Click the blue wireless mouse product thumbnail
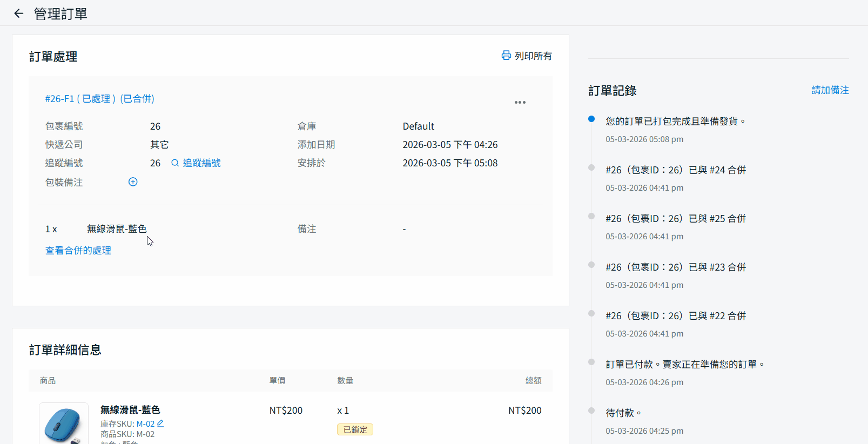 click(x=64, y=424)
